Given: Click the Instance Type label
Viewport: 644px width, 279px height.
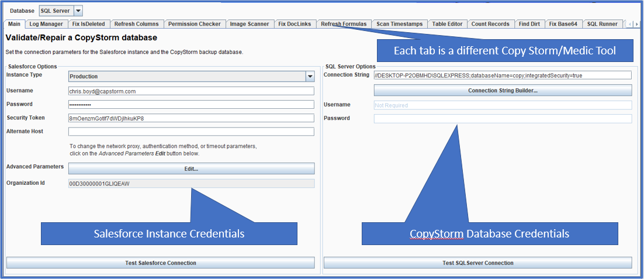Looking at the screenshot, I should coord(24,75).
